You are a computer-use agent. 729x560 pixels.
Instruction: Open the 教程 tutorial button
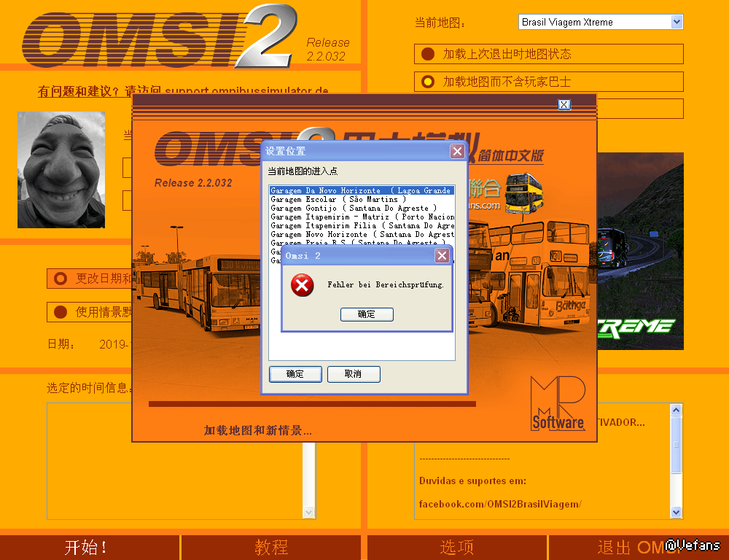click(x=271, y=548)
